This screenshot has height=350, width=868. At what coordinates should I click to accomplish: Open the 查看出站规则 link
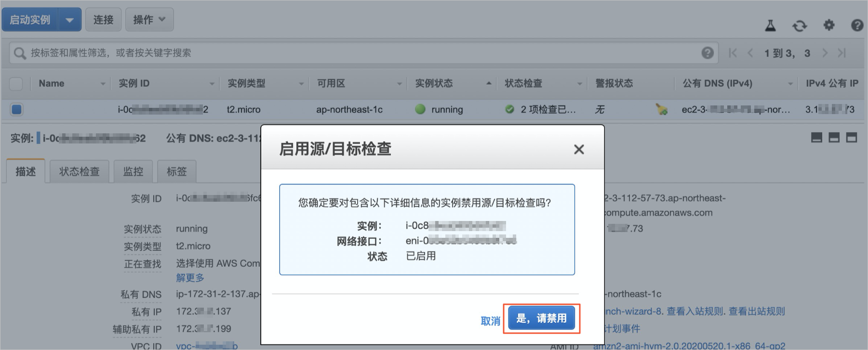[757, 311]
